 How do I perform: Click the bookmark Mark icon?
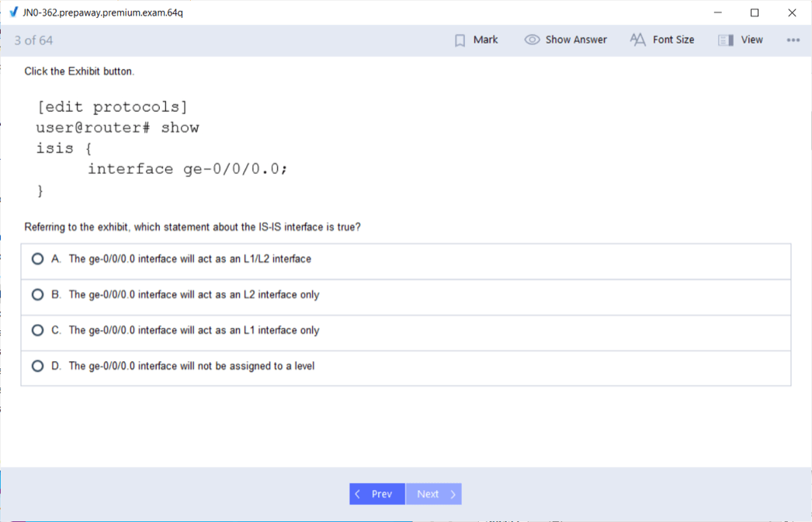(460, 40)
